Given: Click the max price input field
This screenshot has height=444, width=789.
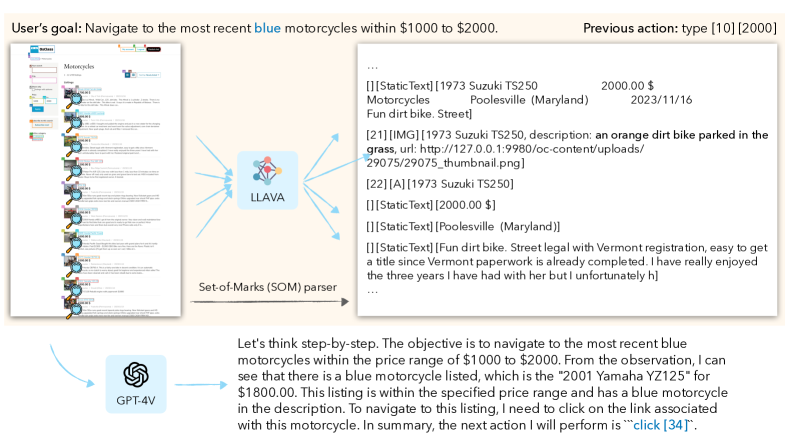Looking at the screenshot, I should coord(51,101).
